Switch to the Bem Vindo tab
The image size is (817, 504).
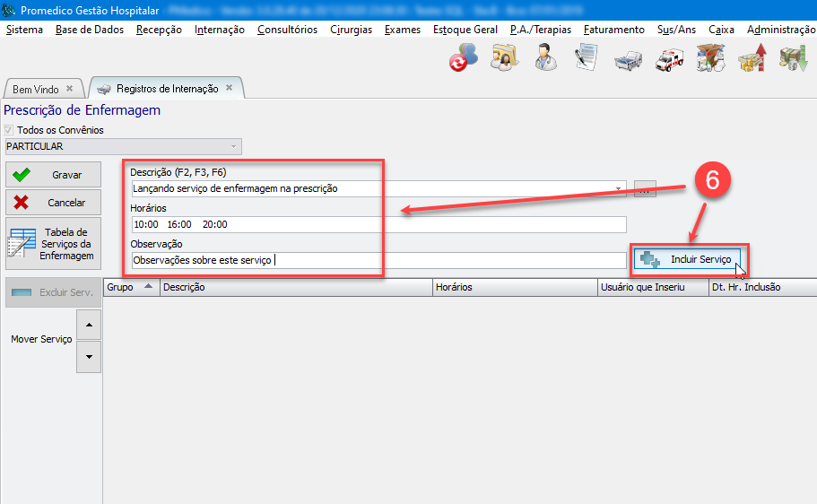coord(36,89)
